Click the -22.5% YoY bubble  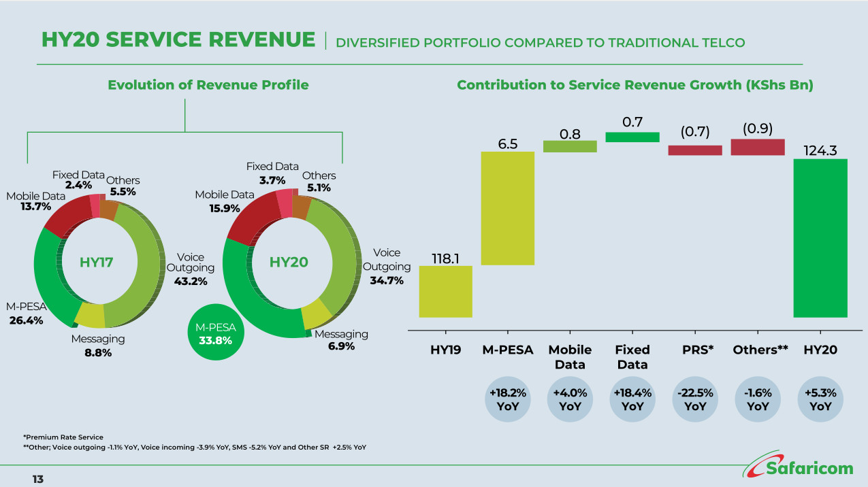(x=695, y=400)
